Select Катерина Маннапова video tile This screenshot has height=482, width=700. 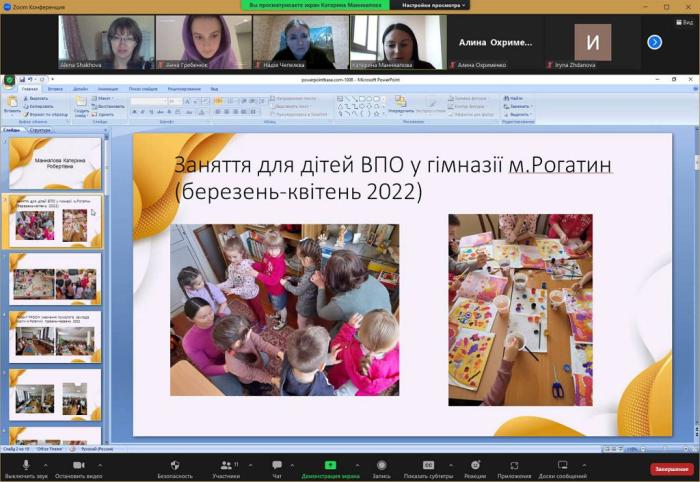click(398, 42)
